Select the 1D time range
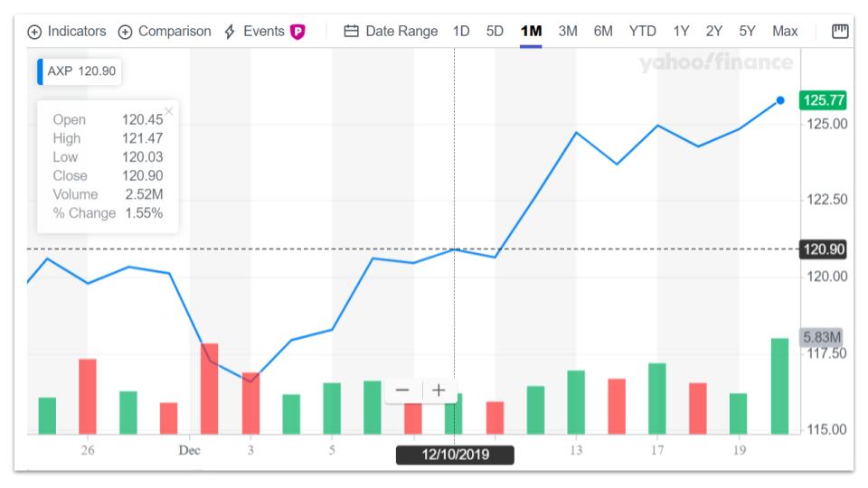Viewport: 868px width, 488px height. (x=461, y=32)
